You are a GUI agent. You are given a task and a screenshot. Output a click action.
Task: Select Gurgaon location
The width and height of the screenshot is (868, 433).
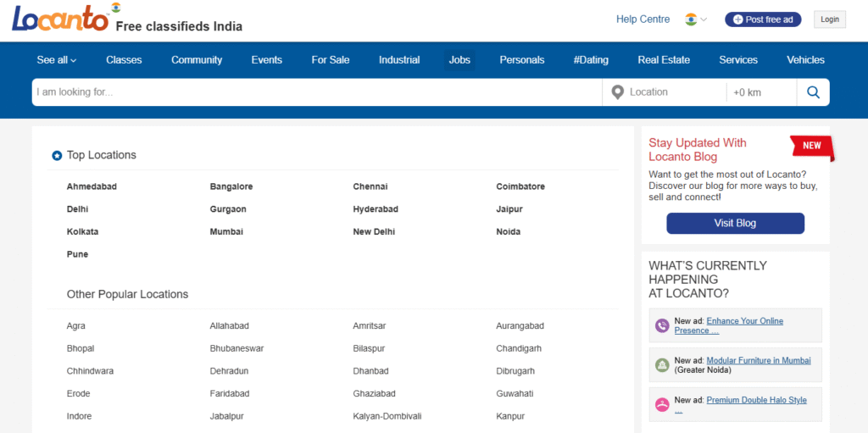[228, 209]
